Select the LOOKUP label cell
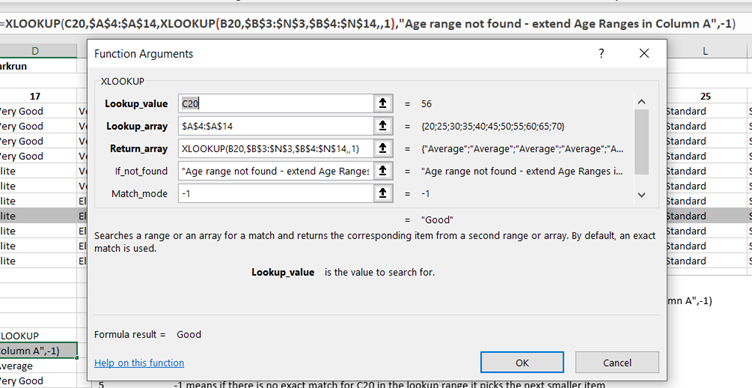Screen dimensions: 752x388 click(38, 336)
